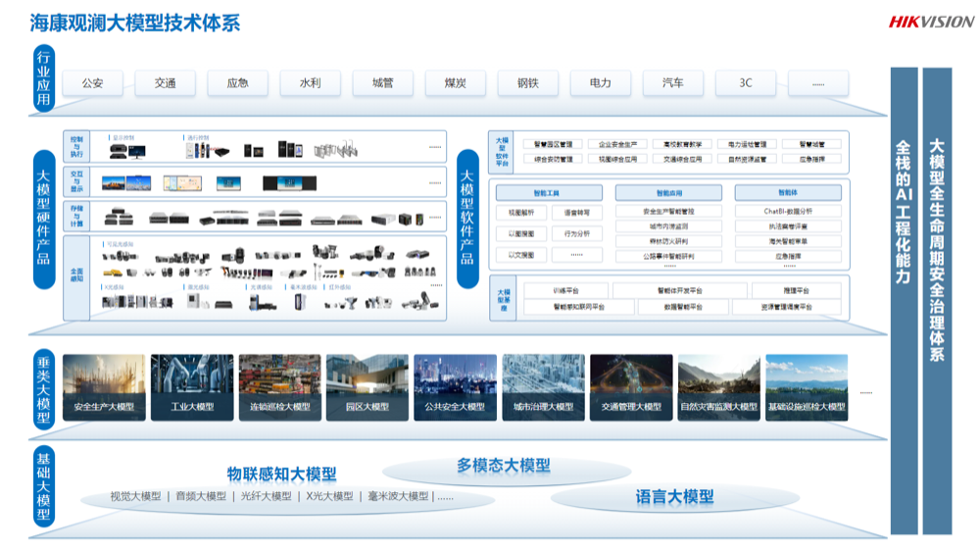
Task: Click the 物联感知大模型 heading
Action: 282,474
